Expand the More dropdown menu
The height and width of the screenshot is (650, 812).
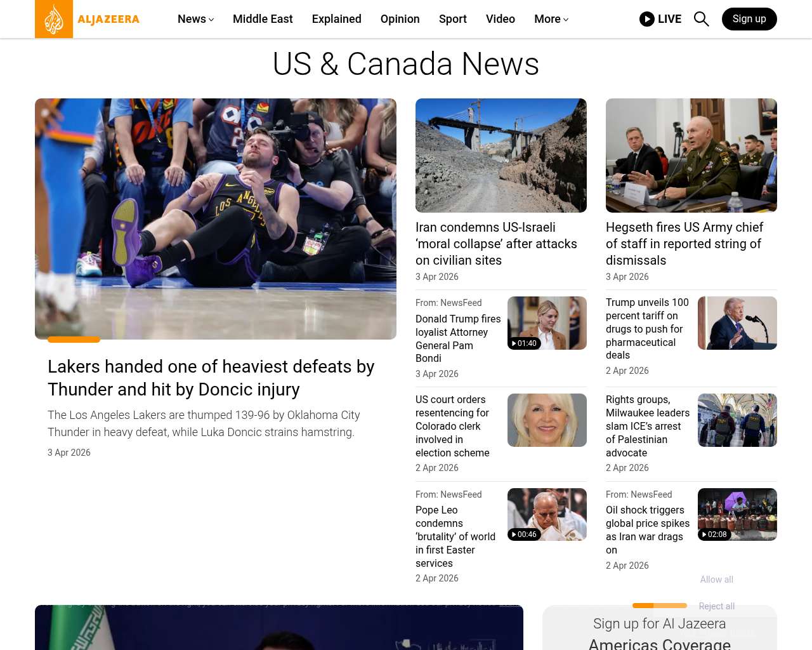point(551,19)
